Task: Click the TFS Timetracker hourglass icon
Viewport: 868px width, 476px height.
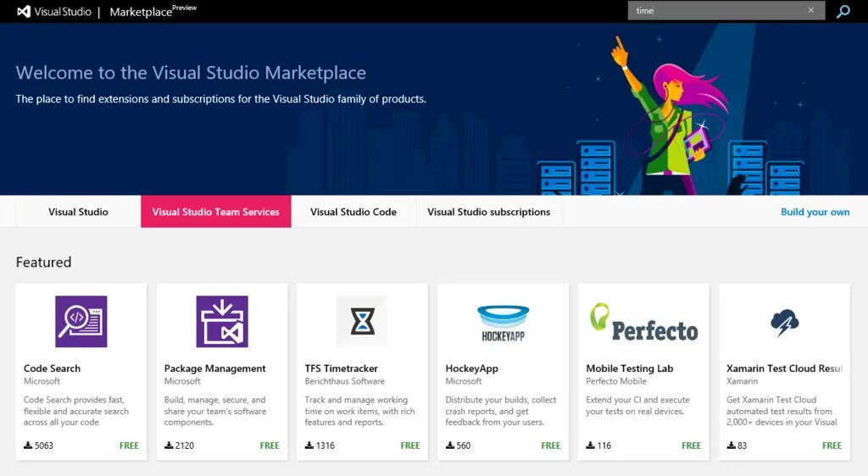Action: [363, 321]
